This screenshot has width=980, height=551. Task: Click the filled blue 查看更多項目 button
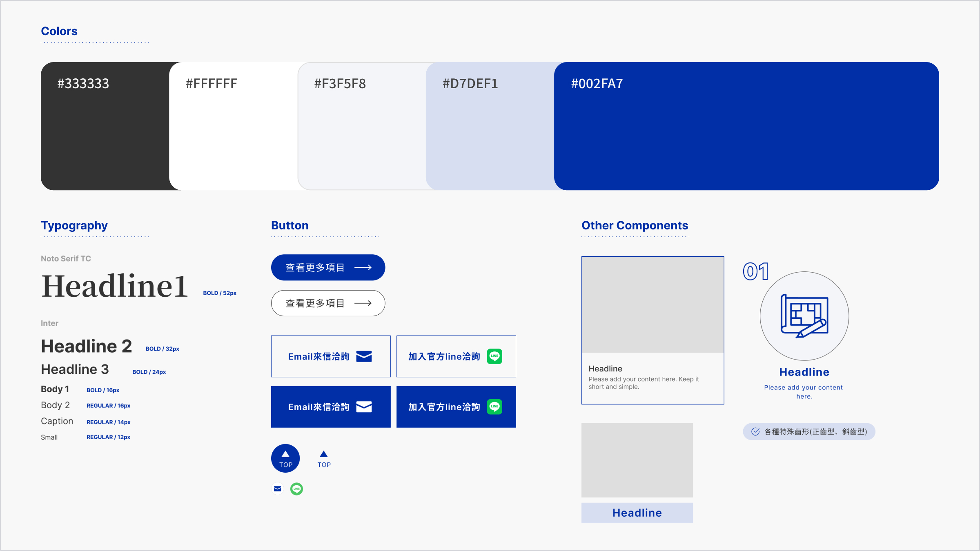[x=328, y=267]
